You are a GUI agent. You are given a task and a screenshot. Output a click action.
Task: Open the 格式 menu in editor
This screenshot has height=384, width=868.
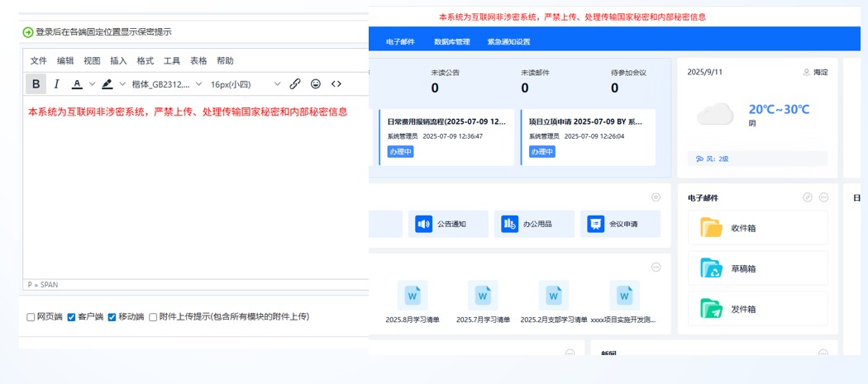tap(145, 60)
